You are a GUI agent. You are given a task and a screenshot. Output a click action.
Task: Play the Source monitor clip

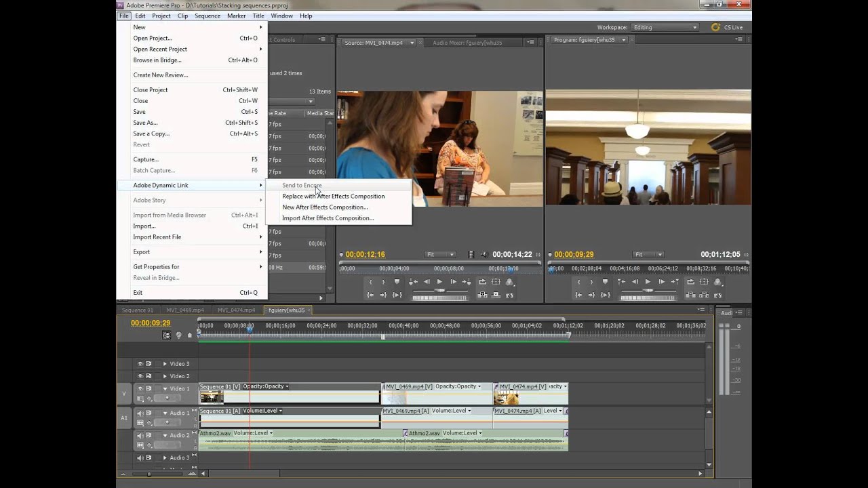tap(439, 282)
